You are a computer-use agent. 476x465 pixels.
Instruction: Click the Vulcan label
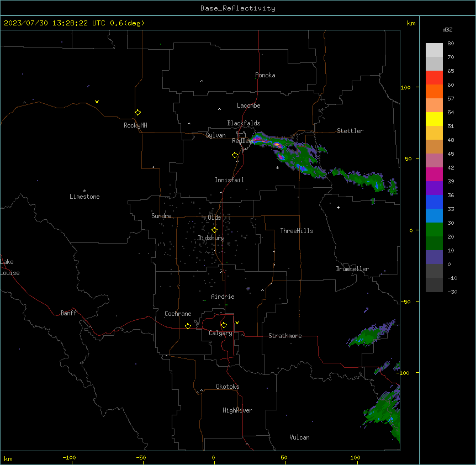coord(300,437)
